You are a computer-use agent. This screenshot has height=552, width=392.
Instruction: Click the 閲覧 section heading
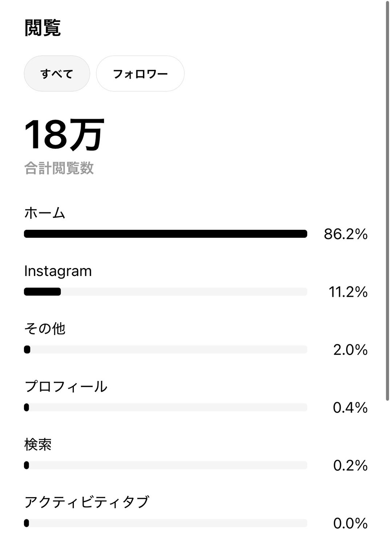[42, 28]
